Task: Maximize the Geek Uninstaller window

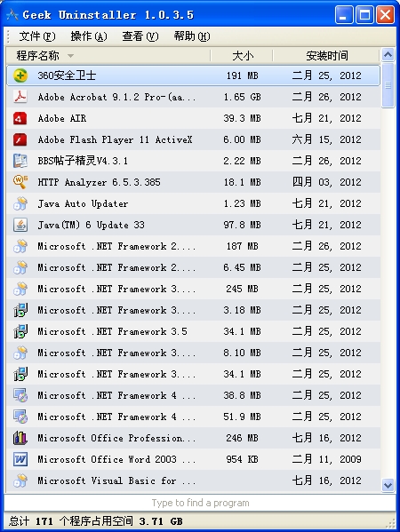Action: point(364,15)
